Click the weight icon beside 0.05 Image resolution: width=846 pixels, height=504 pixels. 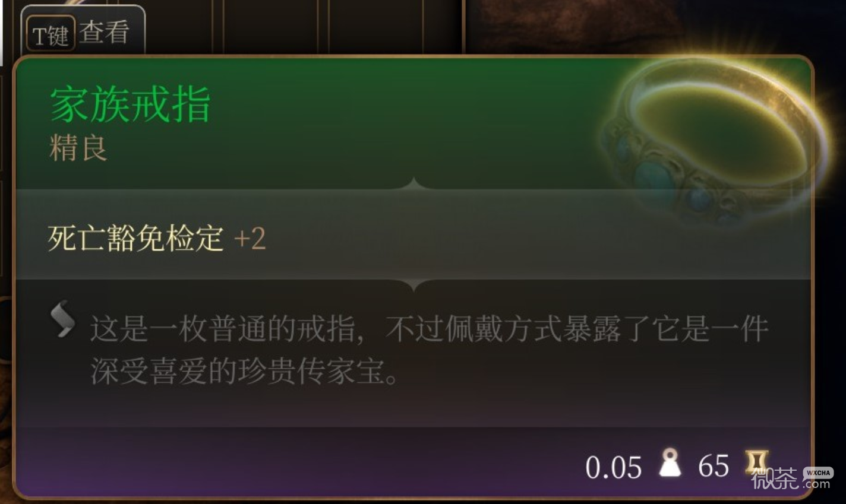point(670,463)
